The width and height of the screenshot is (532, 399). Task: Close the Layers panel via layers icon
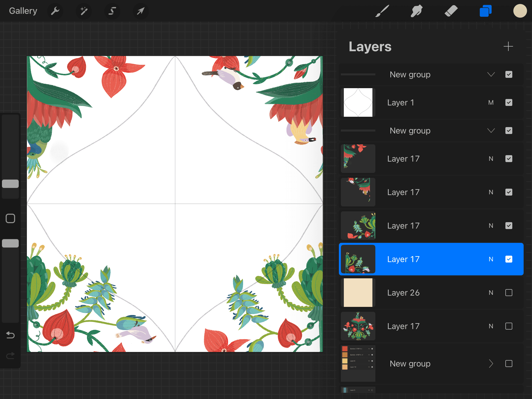pos(485,11)
